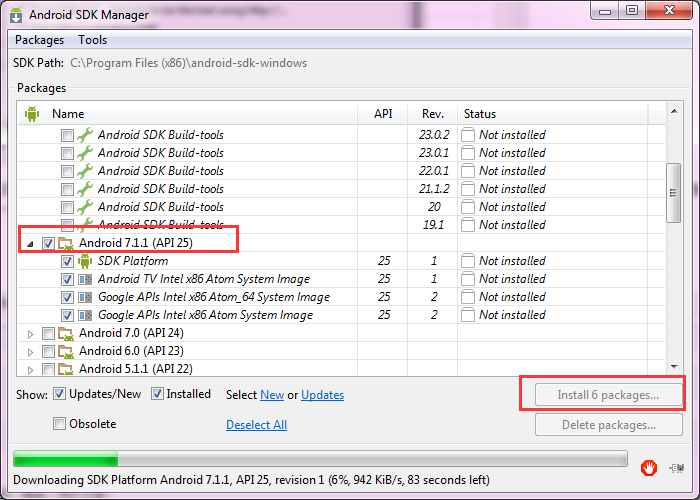Screen dimensions: 700x500
Task: Click wrench icon of Build-tools rev 20
Action: 85,207
